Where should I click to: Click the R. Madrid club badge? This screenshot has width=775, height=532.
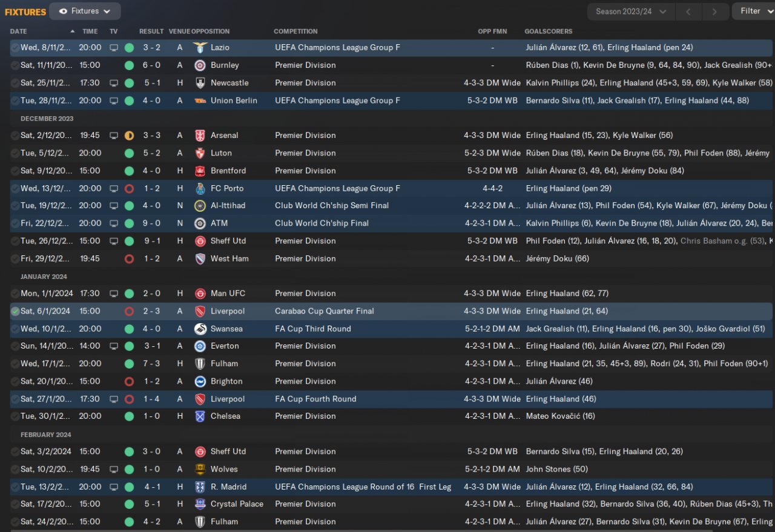[200, 487]
